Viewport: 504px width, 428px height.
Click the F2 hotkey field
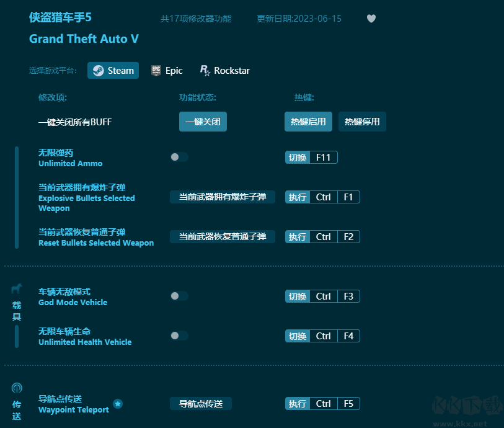coord(348,237)
